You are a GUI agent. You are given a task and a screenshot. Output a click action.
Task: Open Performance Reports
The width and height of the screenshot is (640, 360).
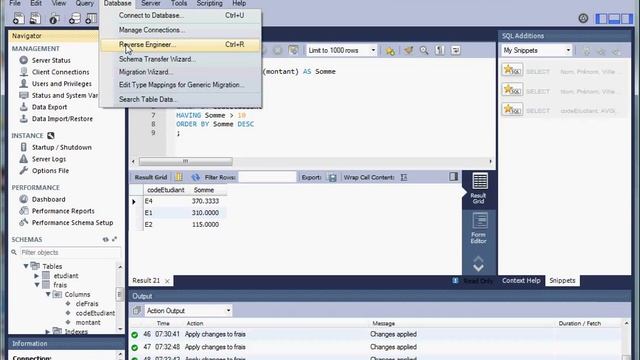click(63, 211)
